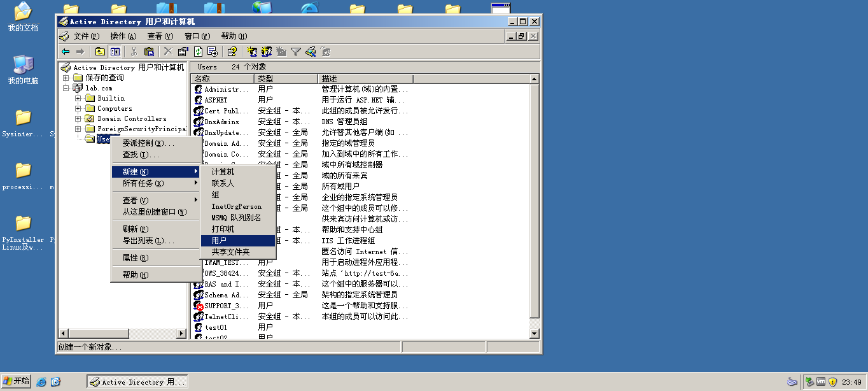
Task: Open the 操作(A) menu
Action: [x=123, y=36]
